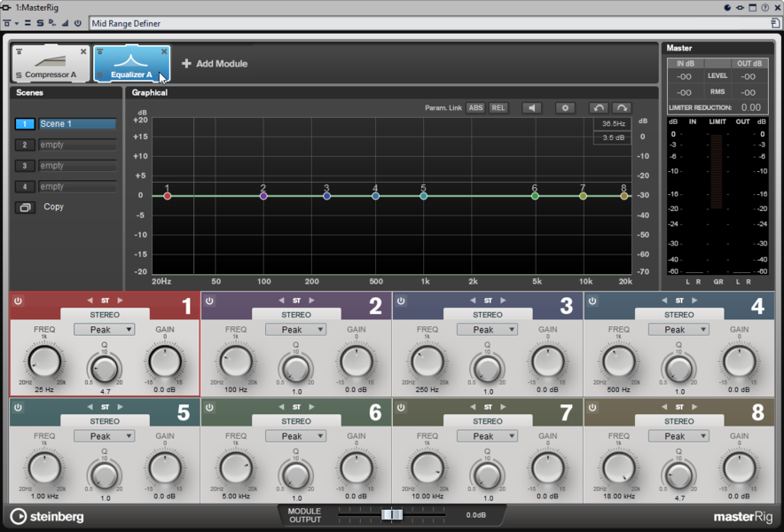This screenshot has width=784, height=532.
Task: Click band 4 previous channel arrow
Action: pyautogui.click(x=664, y=301)
